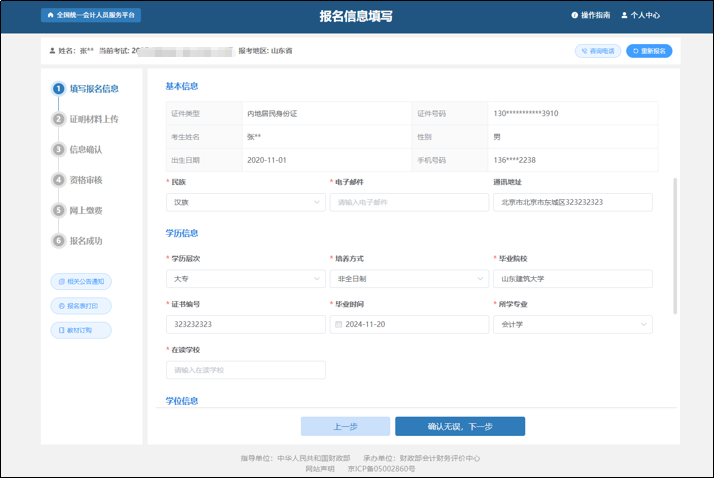The height and width of the screenshot is (479, 715).
Task: Open 个人中心 user menu
Action: (x=640, y=16)
